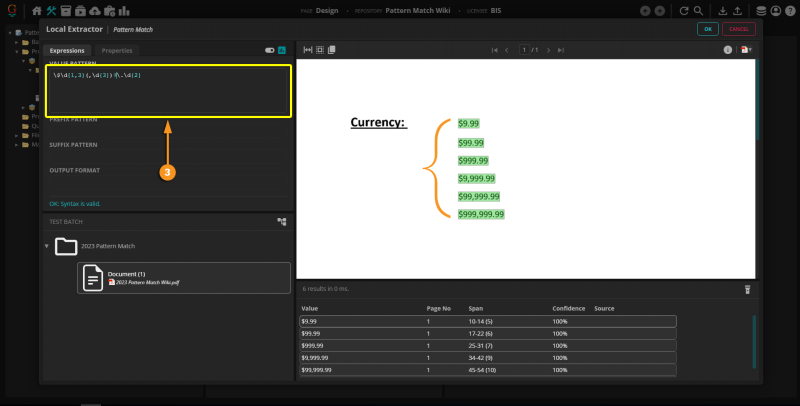
Task: Click the Confidence column header
Action: pyautogui.click(x=568, y=309)
